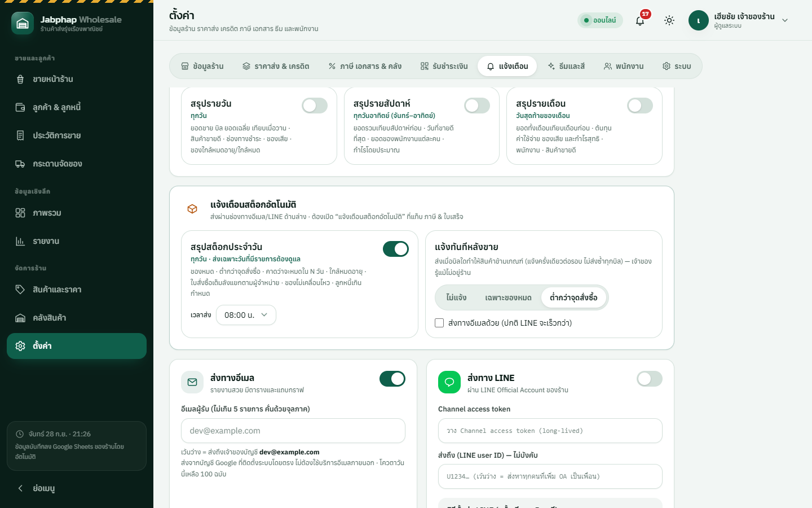Click the orange box icon for stock alerts
Image resolution: width=812 pixels, height=508 pixels.
point(192,209)
